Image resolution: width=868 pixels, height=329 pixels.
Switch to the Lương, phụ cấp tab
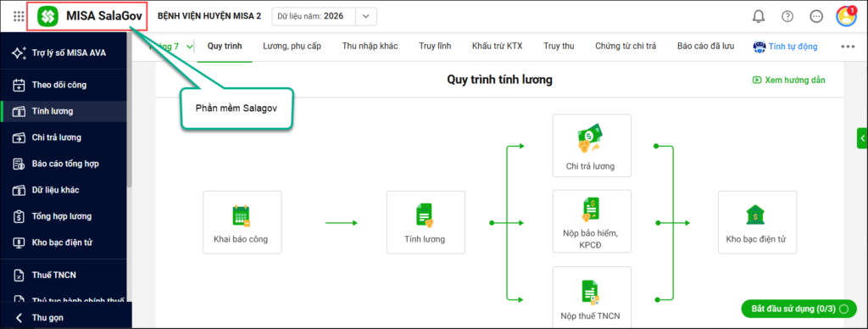pyautogui.click(x=292, y=46)
